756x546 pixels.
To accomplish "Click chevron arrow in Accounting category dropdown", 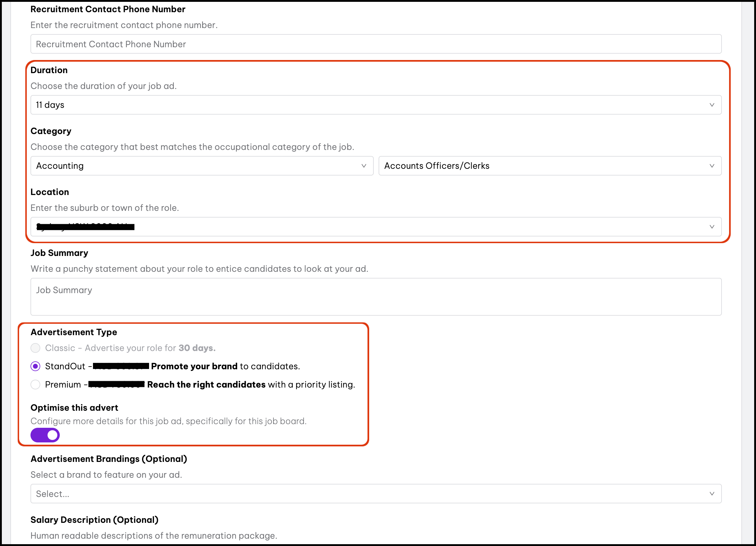I will (x=364, y=166).
